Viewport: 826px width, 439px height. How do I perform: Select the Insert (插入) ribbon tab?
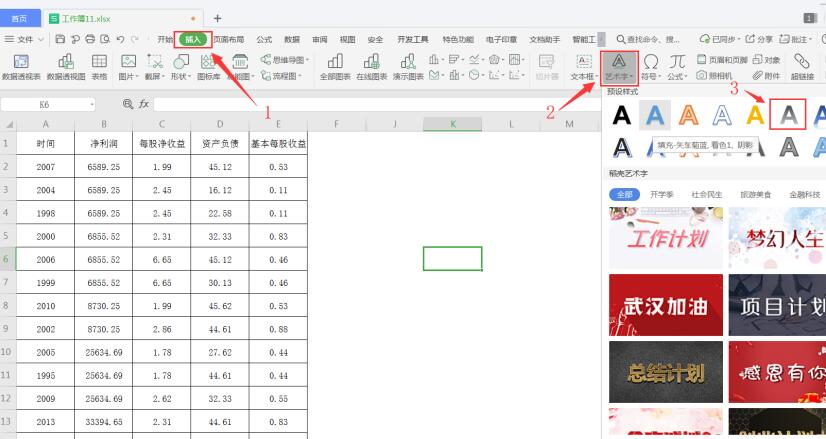(193, 39)
